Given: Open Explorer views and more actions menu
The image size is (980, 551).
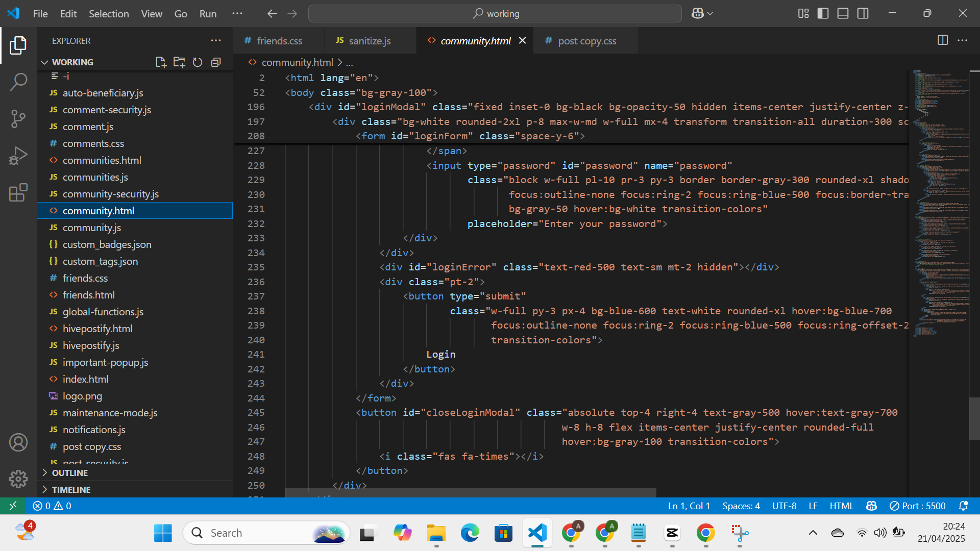Looking at the screenshot, I should (x=216, y=40).
